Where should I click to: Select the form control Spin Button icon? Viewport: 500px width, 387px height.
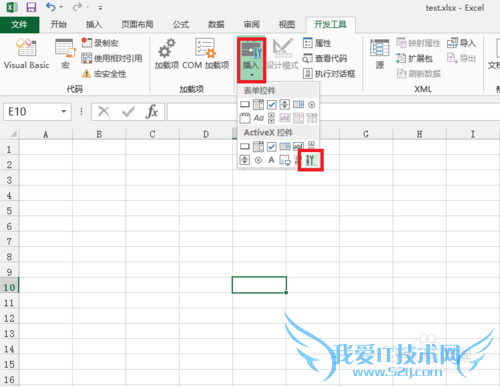point(285,105)
